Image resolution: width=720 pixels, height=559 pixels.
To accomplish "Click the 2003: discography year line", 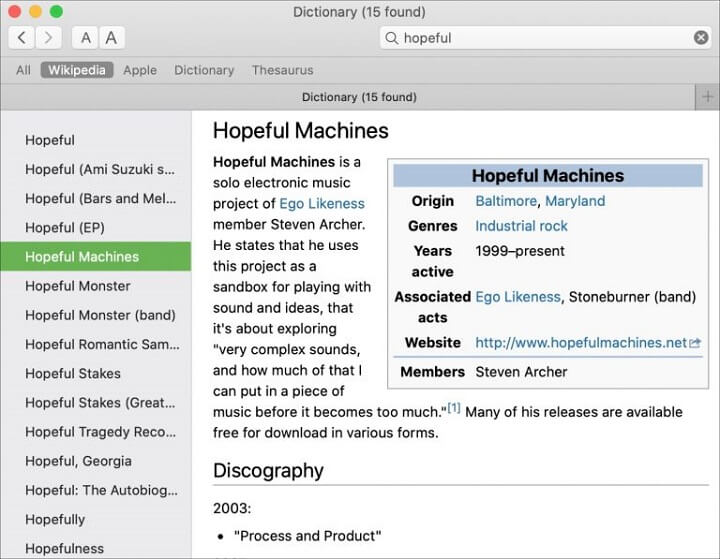I will click(x=232, y=508).
